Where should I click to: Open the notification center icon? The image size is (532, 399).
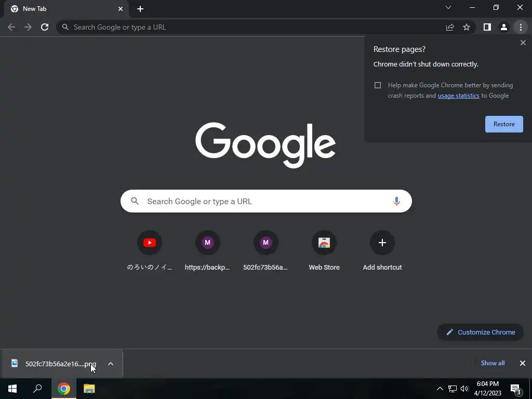pyautogui.click(x=515, y=389)
